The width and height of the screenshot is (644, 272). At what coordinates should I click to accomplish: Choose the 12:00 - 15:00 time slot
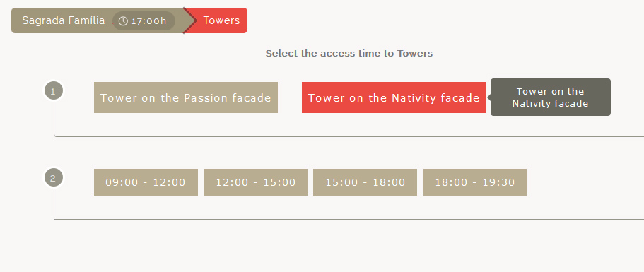(x=255, y=182)
